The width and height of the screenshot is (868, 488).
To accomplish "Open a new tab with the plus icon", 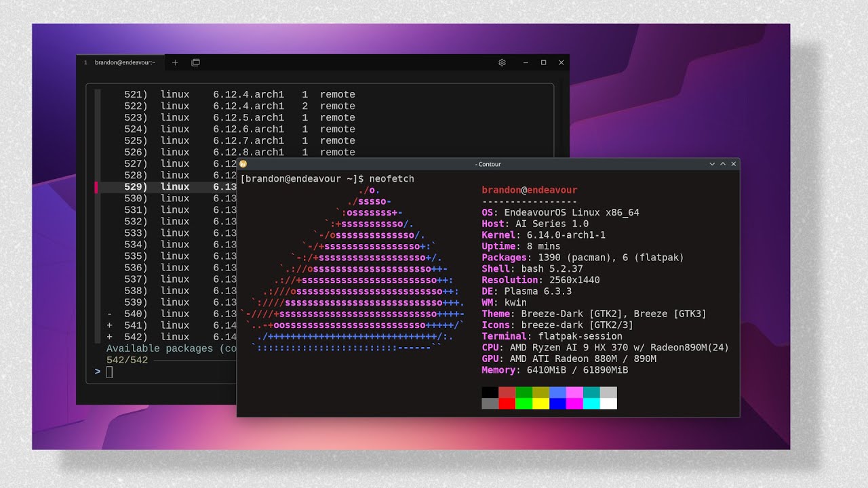I will (175, 62).
